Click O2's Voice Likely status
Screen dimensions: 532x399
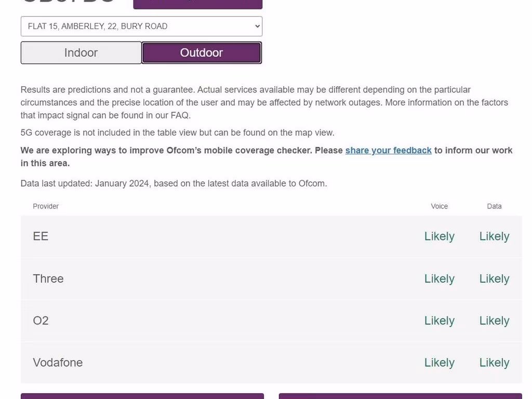coord(439,321)
